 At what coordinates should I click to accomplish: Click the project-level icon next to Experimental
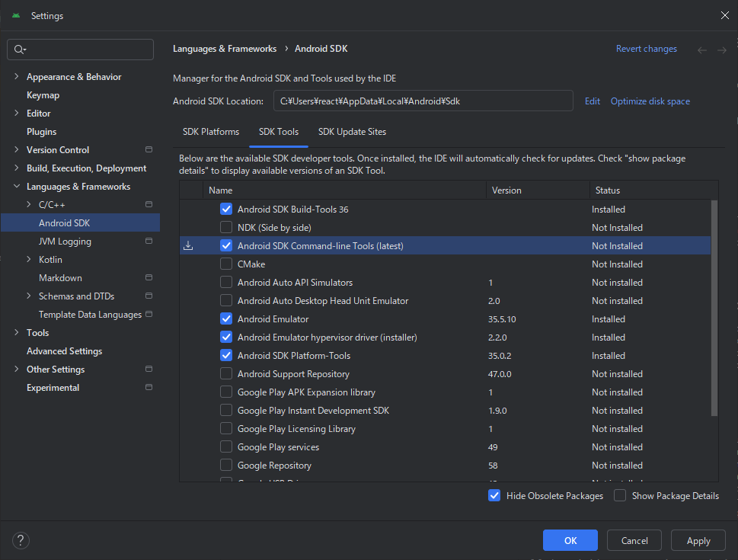tap(149, 388)
